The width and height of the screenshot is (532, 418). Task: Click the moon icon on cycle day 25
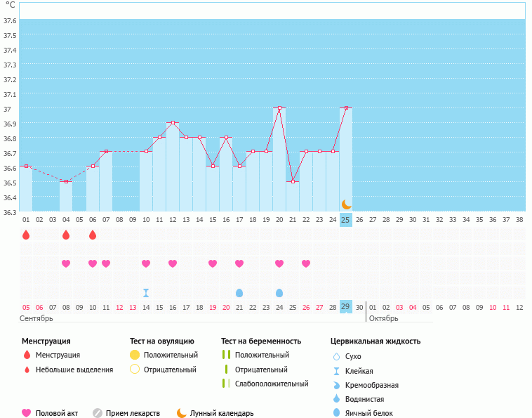tap(346, 204)
